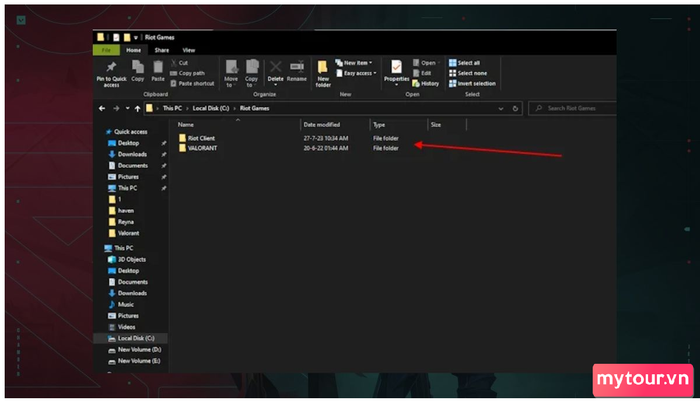Image resolution: width=700 pixels, height=405 pixels.
Task: Open Videos under This PC
Action: tap(121, 327)
